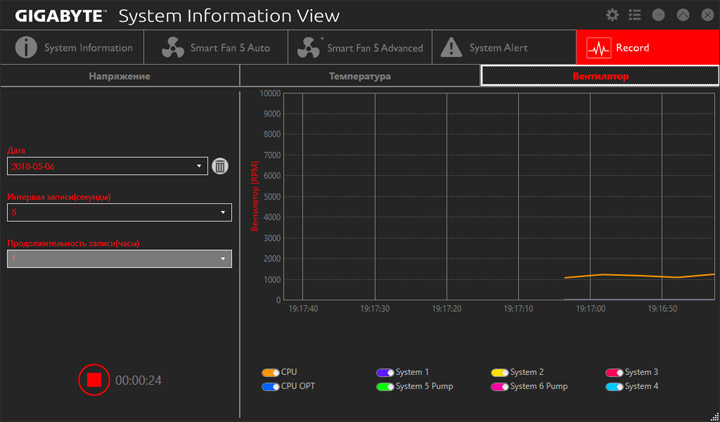
Task: Open the Дата dropdown showing 2018-05-06
Action: tap(107, 166)
